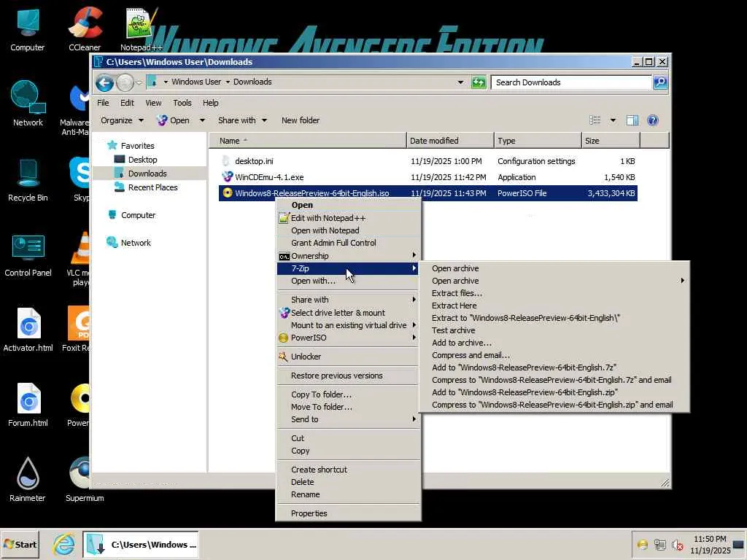Click the Explorer Back arrow button

coord(104,83)
